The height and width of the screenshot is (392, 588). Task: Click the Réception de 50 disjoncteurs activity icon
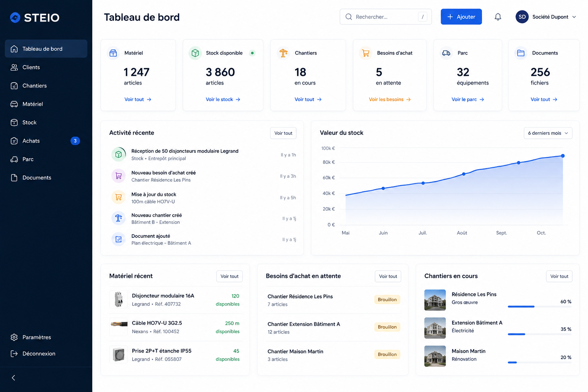tap(119, 154)
